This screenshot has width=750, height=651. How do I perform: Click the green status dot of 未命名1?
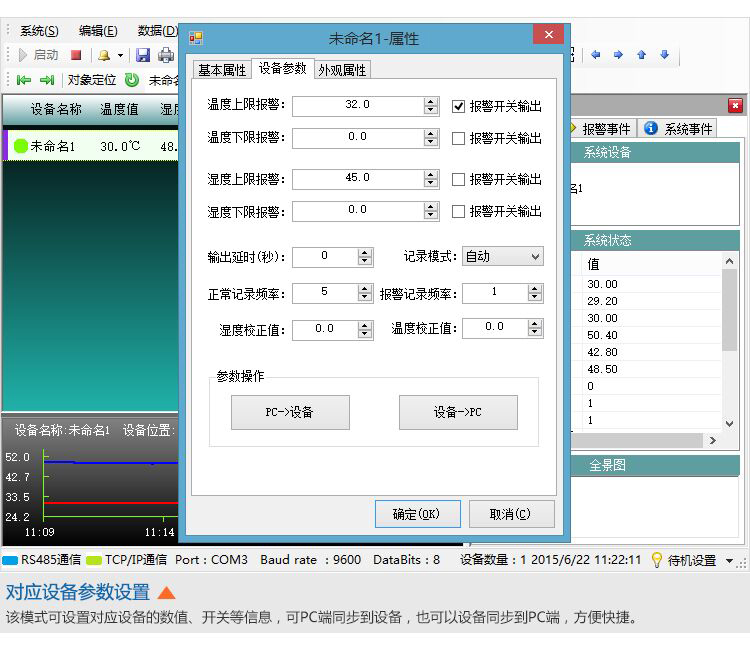pyautogui.click(x=21, y=146)
